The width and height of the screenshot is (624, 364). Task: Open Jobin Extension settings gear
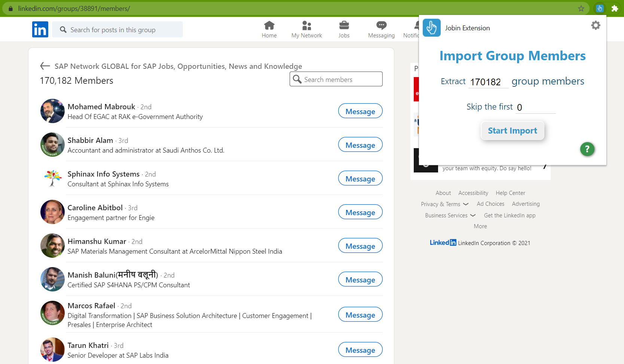[x=596, y=25]
